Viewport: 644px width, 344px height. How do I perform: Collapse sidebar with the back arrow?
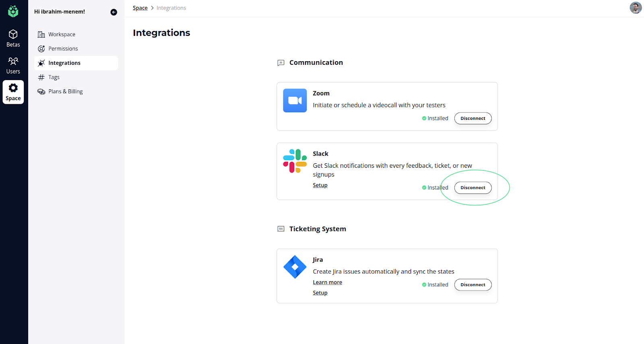pyautogui.click(x=114, y=12)
